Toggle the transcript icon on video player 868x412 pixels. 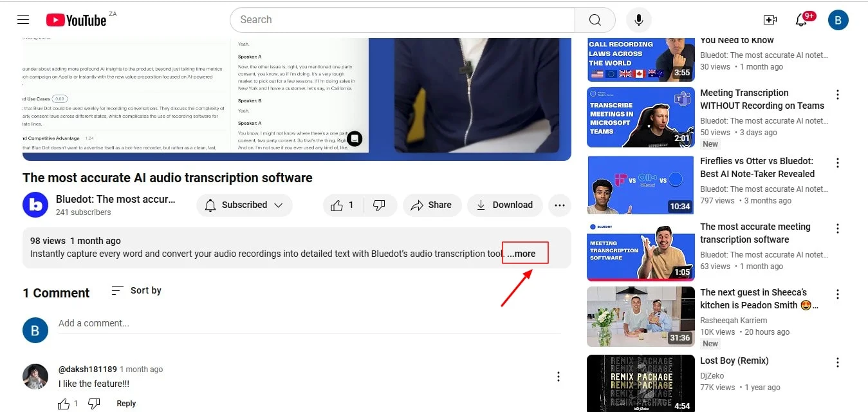click(x=355, y=138)
